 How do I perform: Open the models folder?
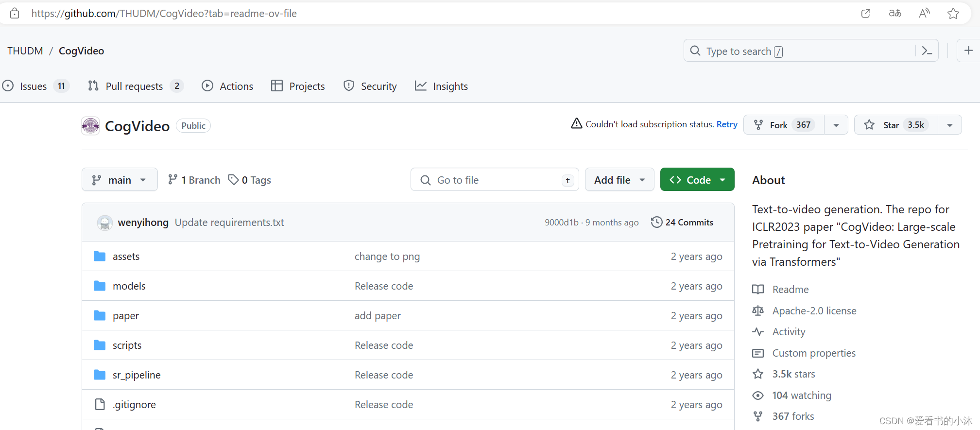click(129, 286)
